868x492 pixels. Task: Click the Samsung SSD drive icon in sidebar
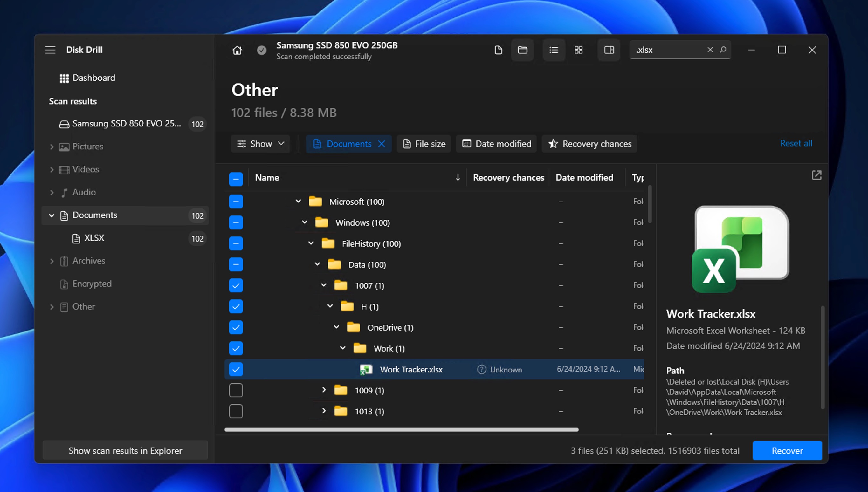(x=64, y=124)
